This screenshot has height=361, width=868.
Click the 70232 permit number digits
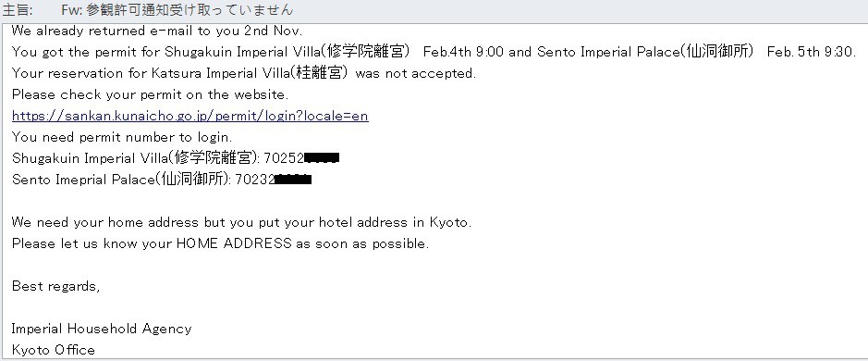tap(256, 180)
